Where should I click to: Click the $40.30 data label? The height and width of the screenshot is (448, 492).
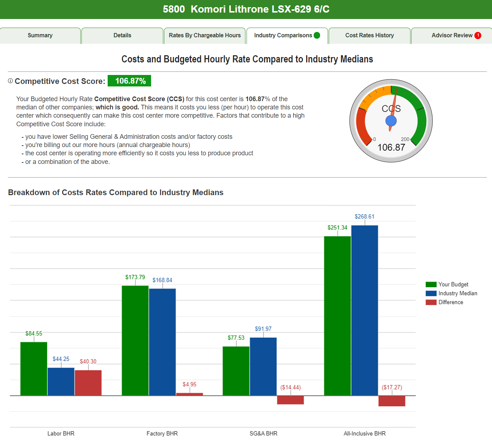[88, 362]
